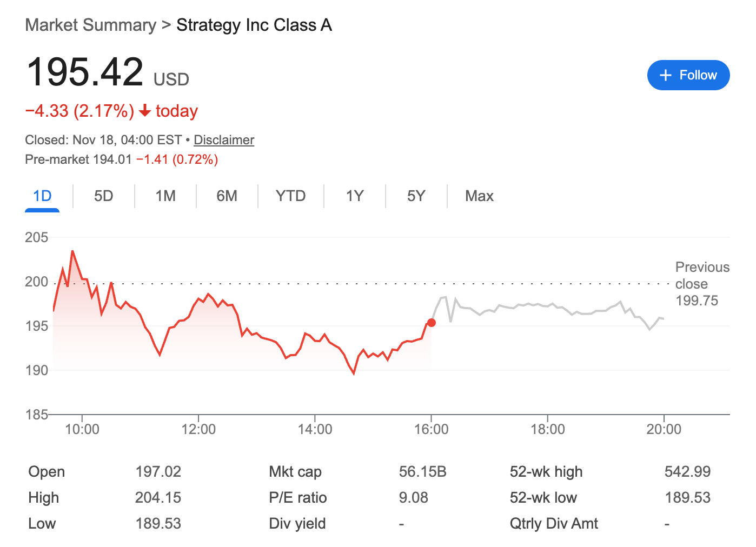The height and width of the screenshot is (547, 756).
Task: Select the Max chart range
Action: [x=479, y=196]
